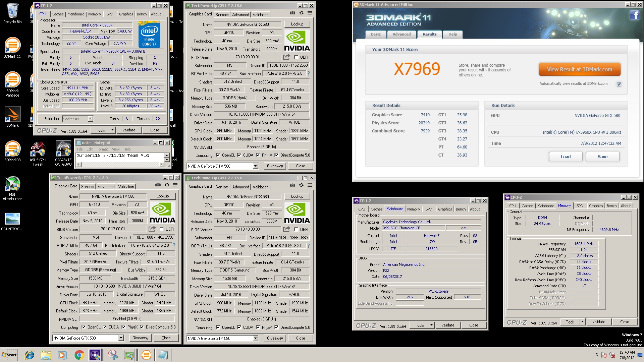Click the Facebook icon in the 3DMark 11 window

coord(634,15)
